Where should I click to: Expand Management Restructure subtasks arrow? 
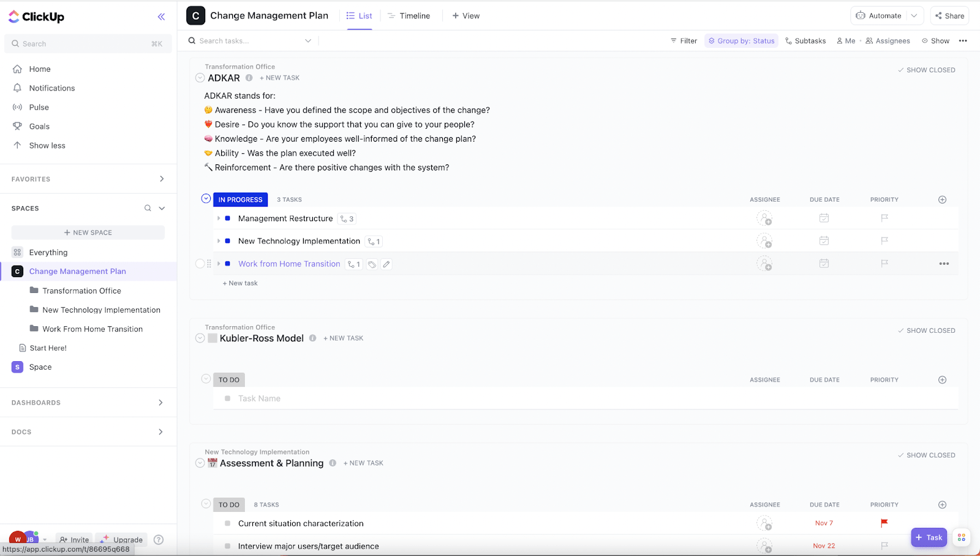(219, 218)
